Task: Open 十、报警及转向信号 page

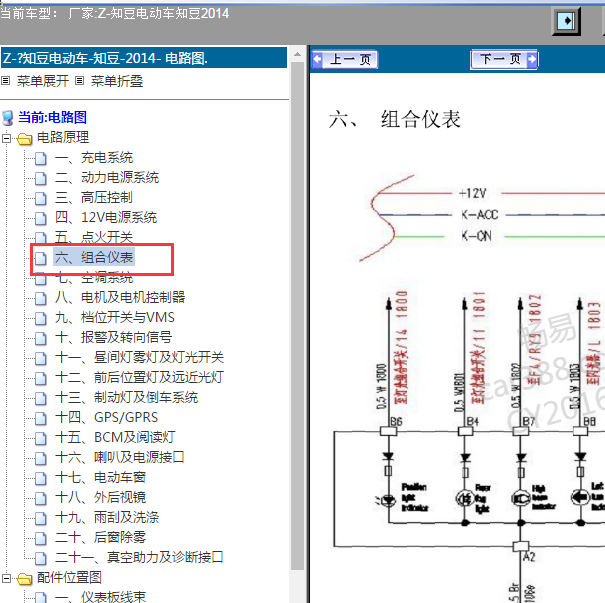Action: coord(113,338)
